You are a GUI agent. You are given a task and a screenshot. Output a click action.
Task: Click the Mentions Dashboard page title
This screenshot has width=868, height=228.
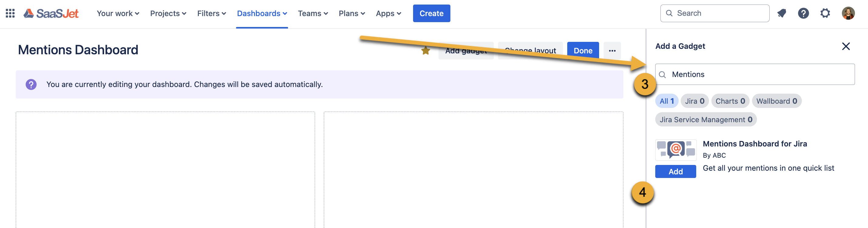(78, 50)
